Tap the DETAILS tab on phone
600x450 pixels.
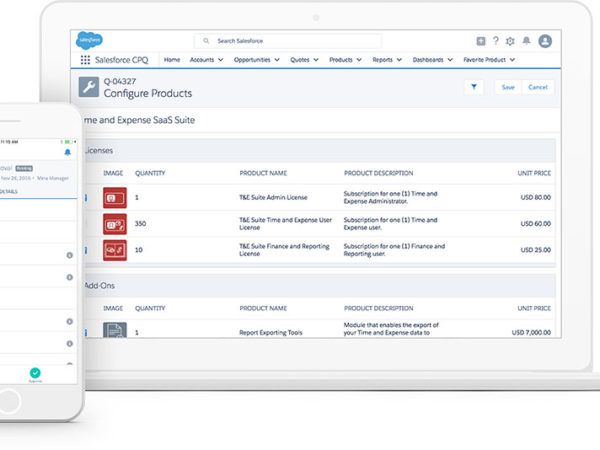click(x=8, y=191)
